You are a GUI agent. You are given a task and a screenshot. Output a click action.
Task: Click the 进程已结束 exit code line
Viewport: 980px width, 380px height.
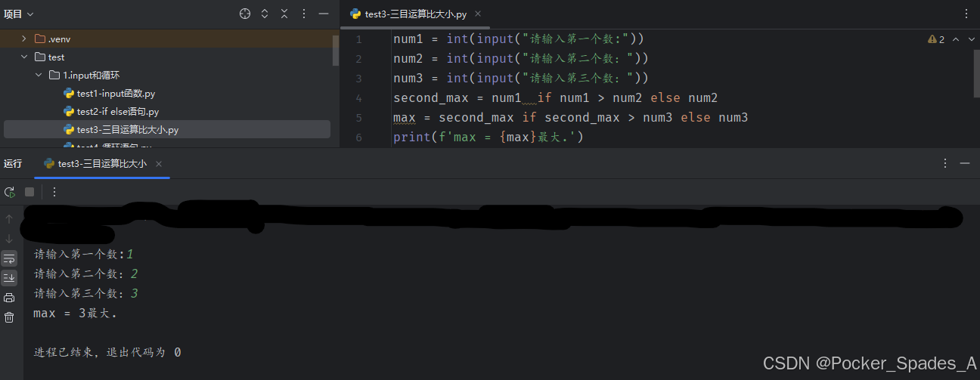click(107, 352)
